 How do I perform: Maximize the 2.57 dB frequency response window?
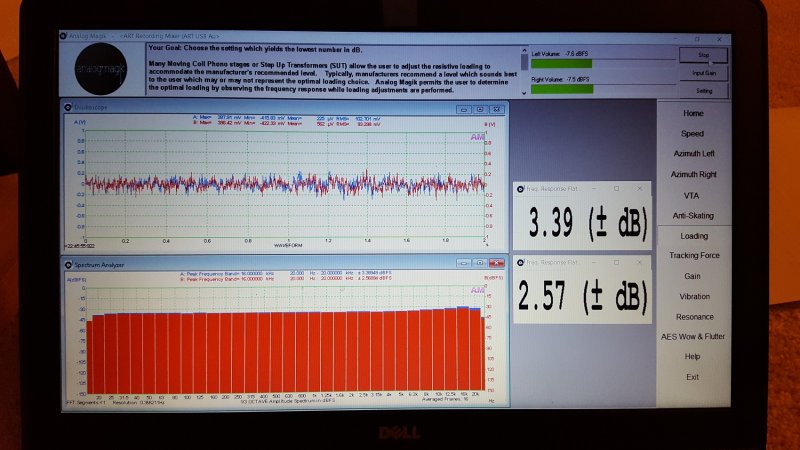(616, 262)
